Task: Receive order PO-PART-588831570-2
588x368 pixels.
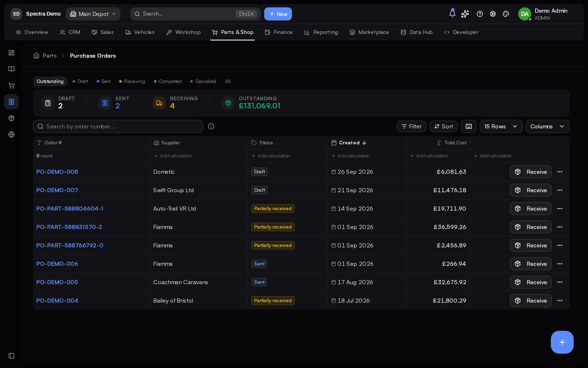Action: pos(531,227)
